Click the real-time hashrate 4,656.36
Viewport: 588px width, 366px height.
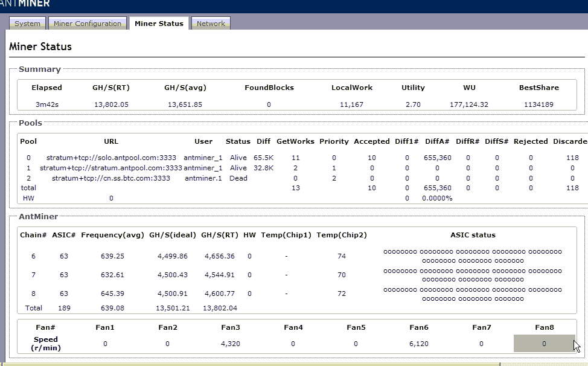(x=220, y=256)
